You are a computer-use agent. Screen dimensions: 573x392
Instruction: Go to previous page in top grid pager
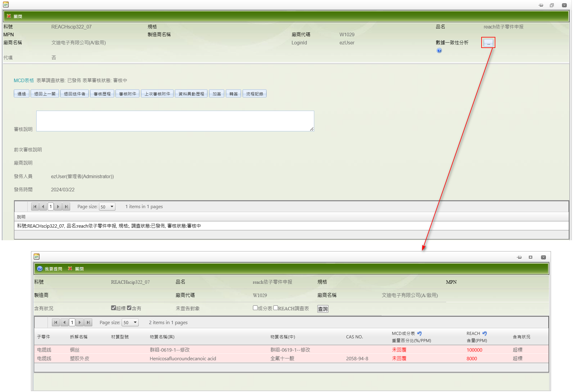pos(43,207)
